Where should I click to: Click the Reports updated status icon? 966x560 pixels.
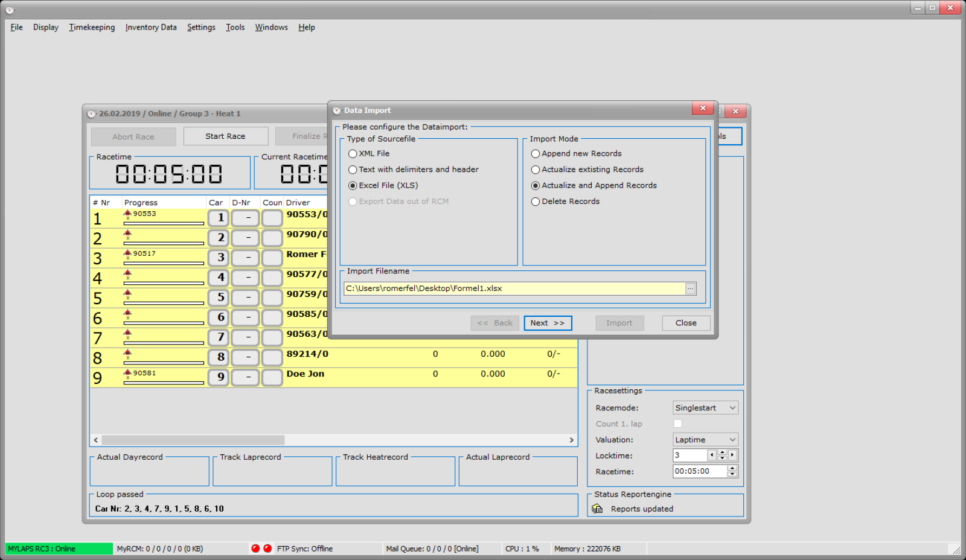tap(597, 509)
